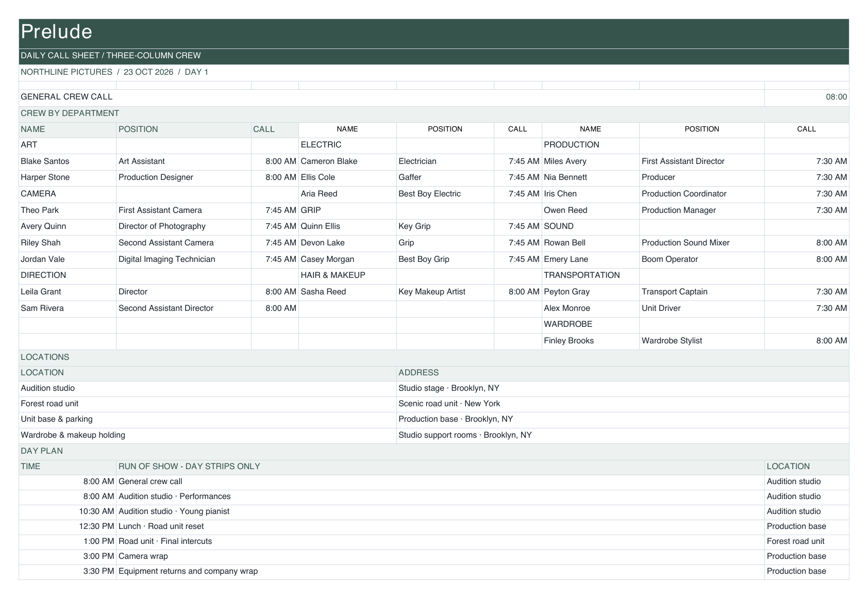Select the Theo Park name cell
The width and height of the screenshot is (868, 614).
68,210
